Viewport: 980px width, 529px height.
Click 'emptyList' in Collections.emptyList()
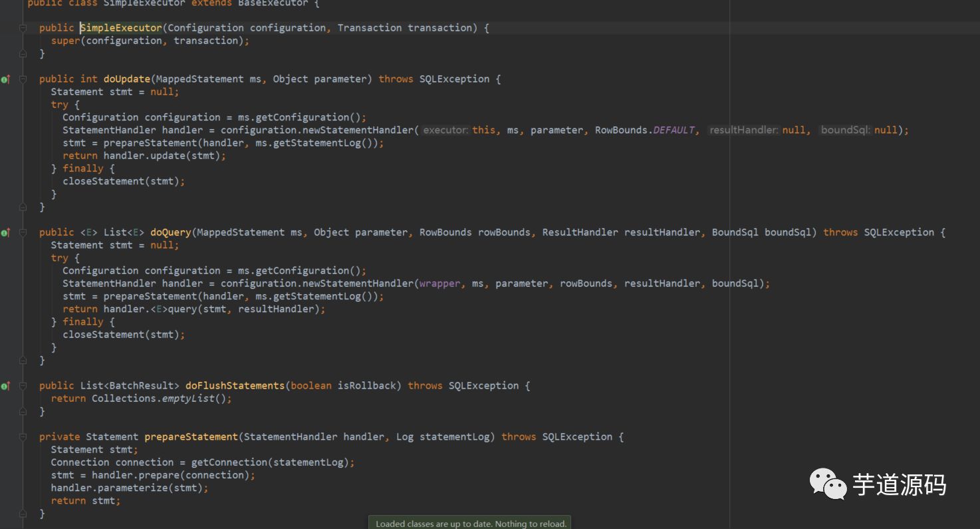tap(188, 399)
